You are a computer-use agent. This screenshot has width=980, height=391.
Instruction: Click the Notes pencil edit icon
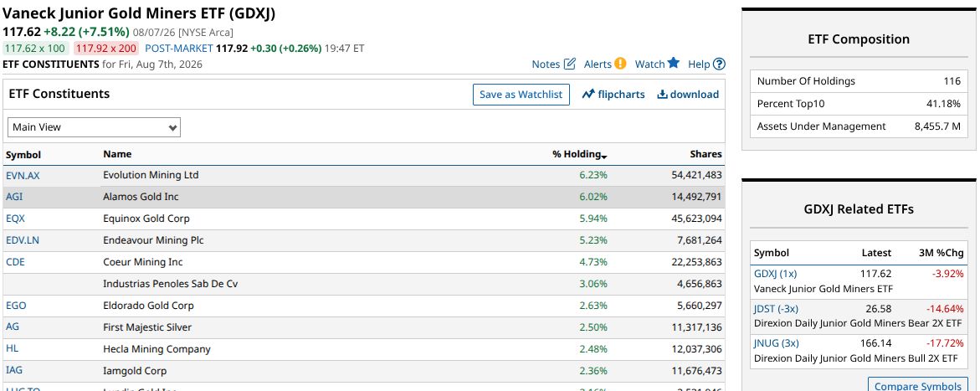(569, 64)
